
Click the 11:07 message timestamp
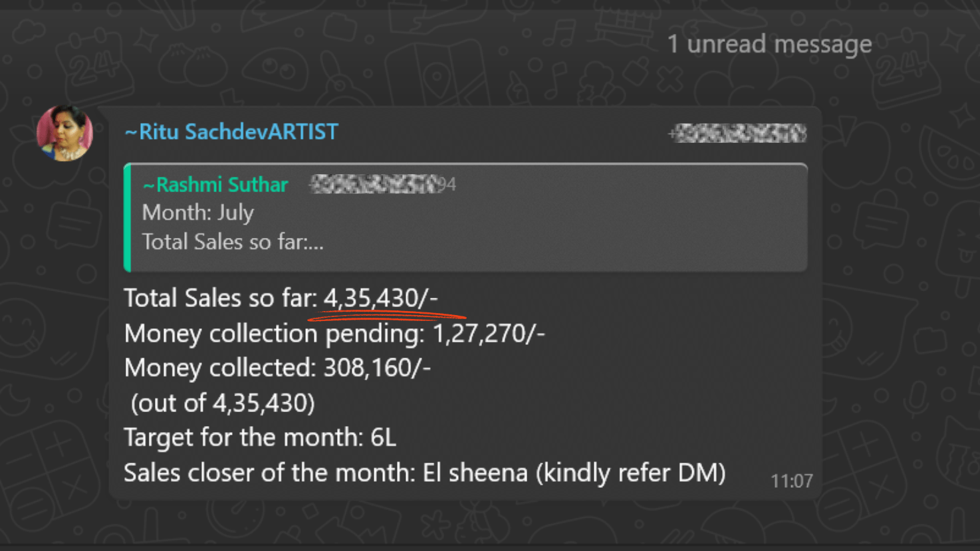(791, 481)
